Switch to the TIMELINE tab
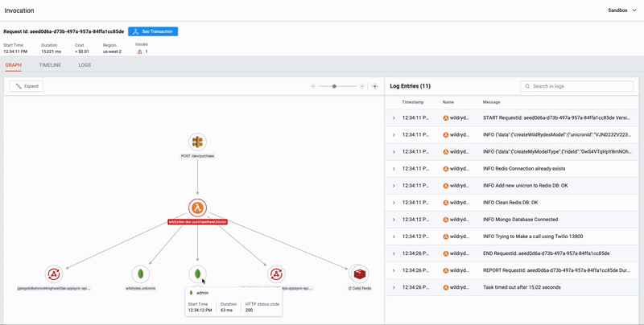644x325 pixels. pos(50,65)
